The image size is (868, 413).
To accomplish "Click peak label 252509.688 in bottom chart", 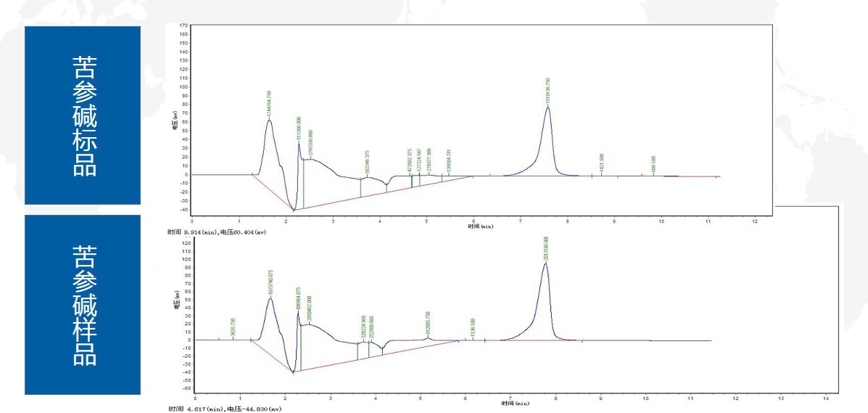I will click(371, 327).
